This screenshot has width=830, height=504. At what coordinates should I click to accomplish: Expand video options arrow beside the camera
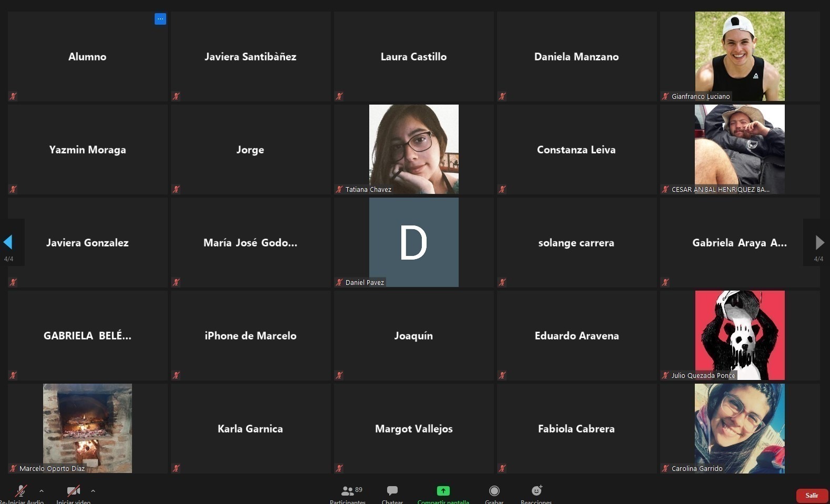pos(93,491)
